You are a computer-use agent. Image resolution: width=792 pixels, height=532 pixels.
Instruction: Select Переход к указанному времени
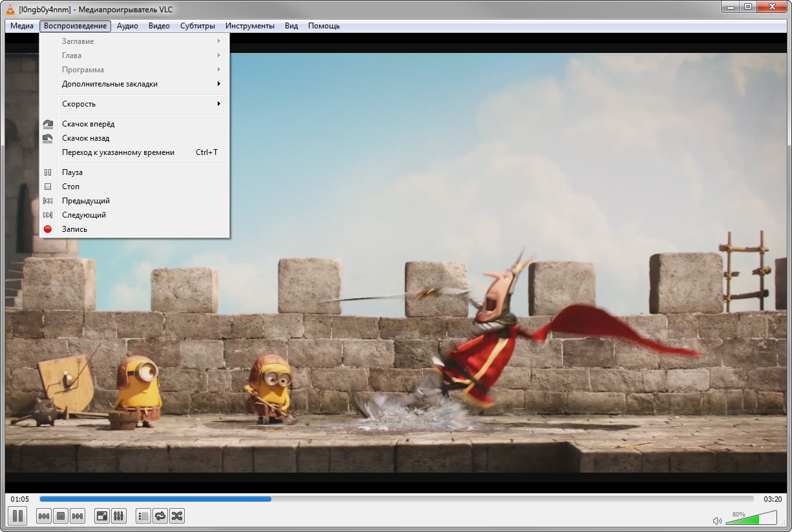tap(134, 152)
